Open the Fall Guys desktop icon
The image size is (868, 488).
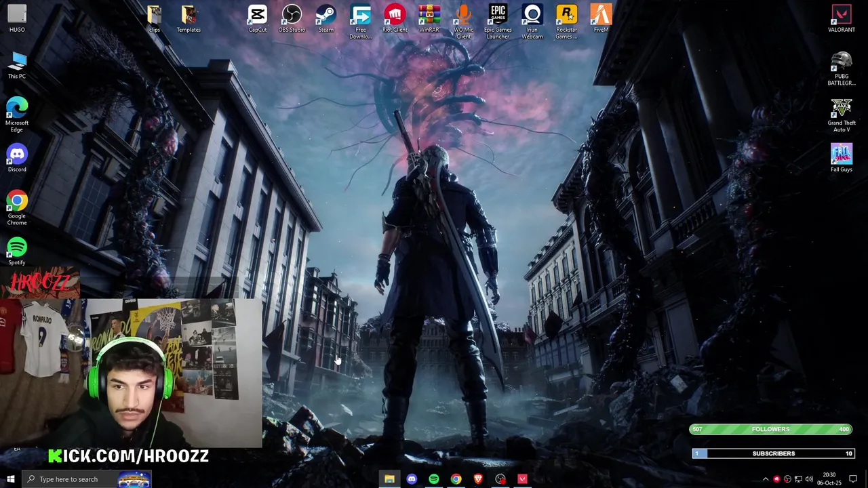pyautogui.click(x=842, y=158)
